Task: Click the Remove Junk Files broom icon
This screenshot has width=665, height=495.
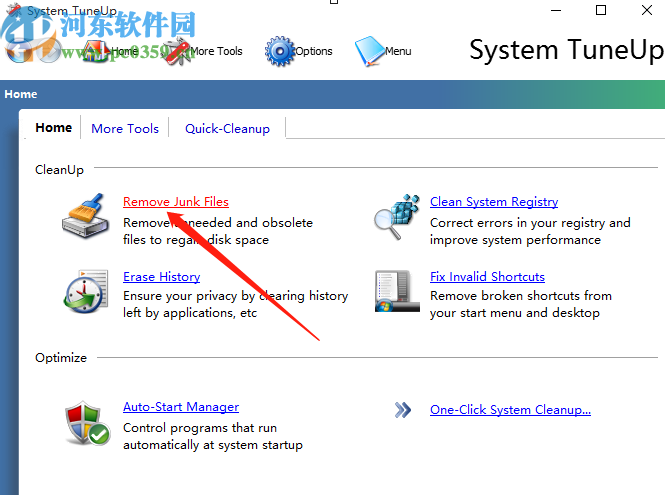Action: (x=85, y=216)
